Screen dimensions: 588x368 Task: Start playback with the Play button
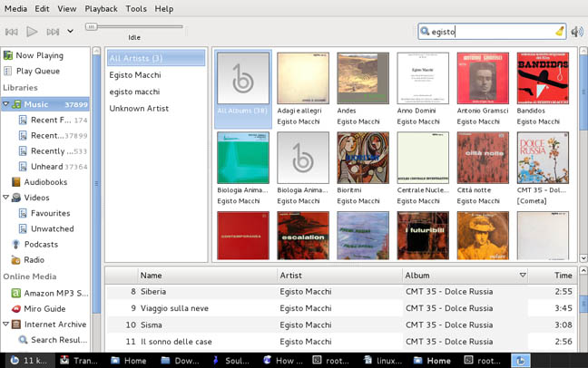[32, 32]
